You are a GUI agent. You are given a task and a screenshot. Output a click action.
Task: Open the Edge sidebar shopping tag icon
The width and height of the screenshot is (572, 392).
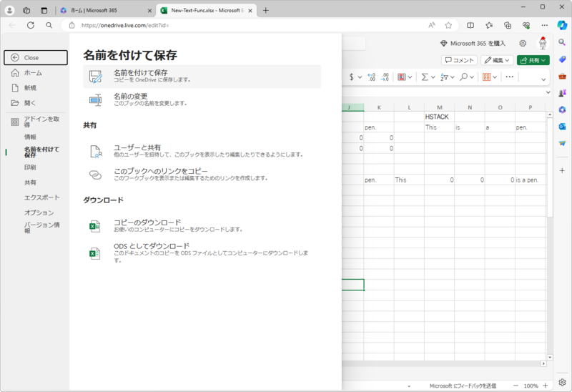click(x=562, y=59)
